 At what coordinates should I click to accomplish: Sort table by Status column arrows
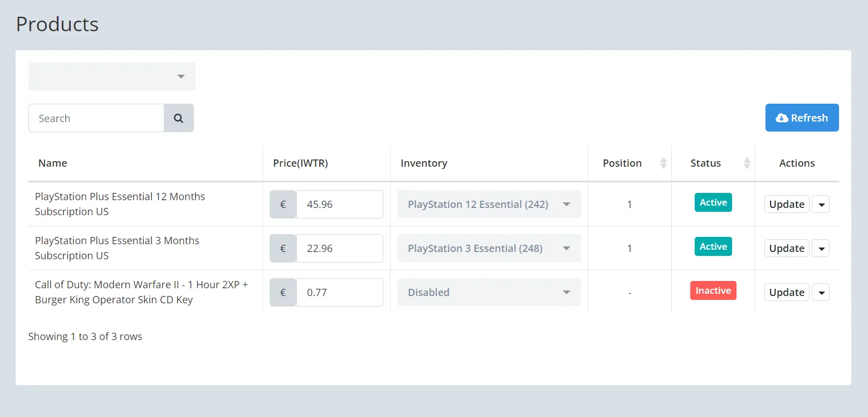tap(747, 163)
